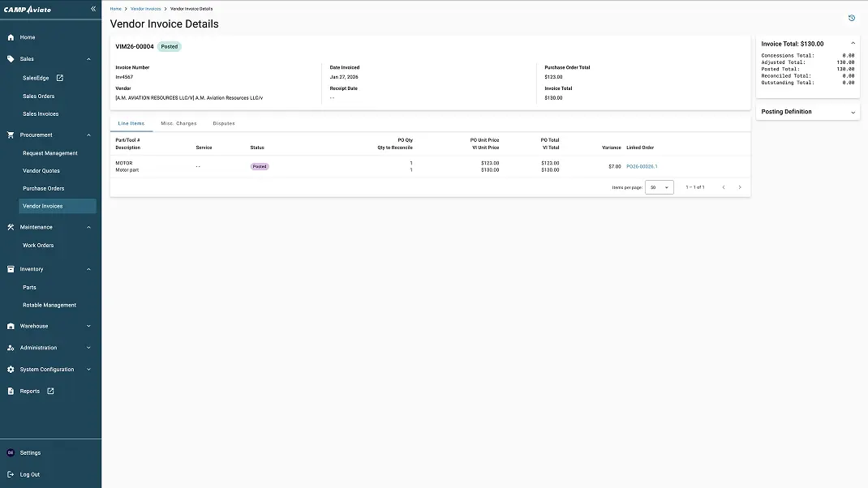Click the $7.00 variance value
The height and width of the screenshot is (488, 868).
click(614, 166)
